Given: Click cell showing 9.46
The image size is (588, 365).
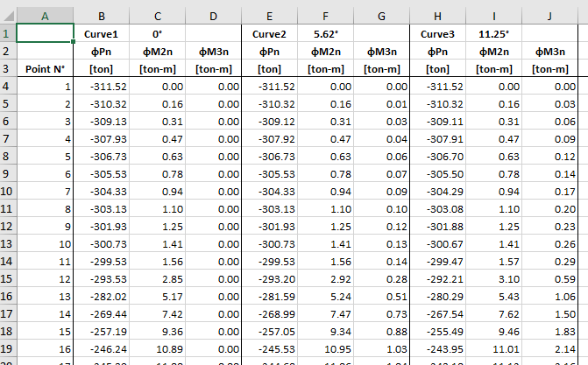Looking at the screenshot, I should 494,331.
